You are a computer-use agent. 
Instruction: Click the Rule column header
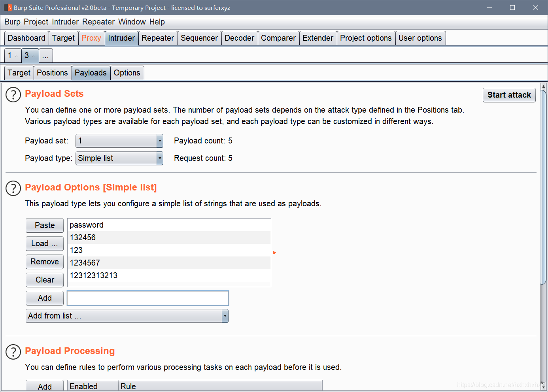[220, 386]
